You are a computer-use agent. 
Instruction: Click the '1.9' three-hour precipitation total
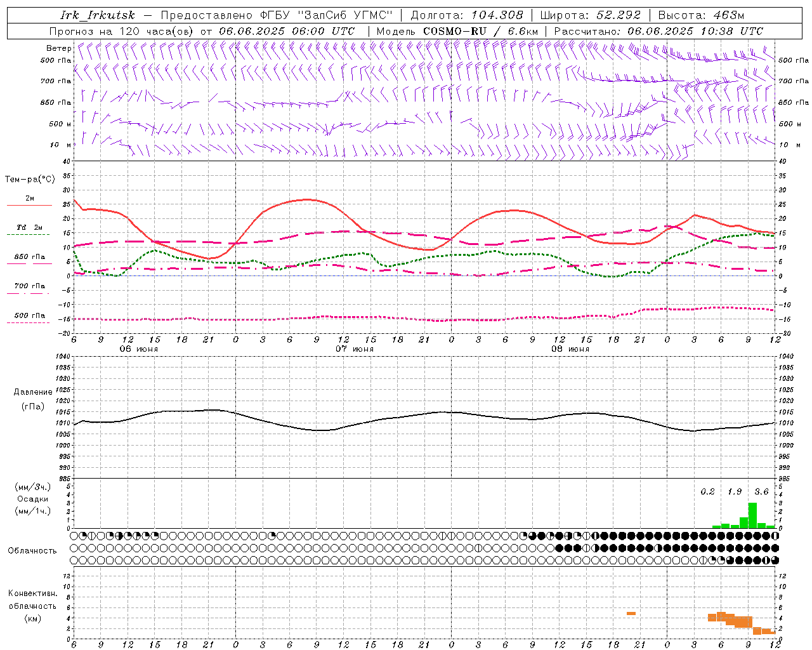click(x=735, y=492)
